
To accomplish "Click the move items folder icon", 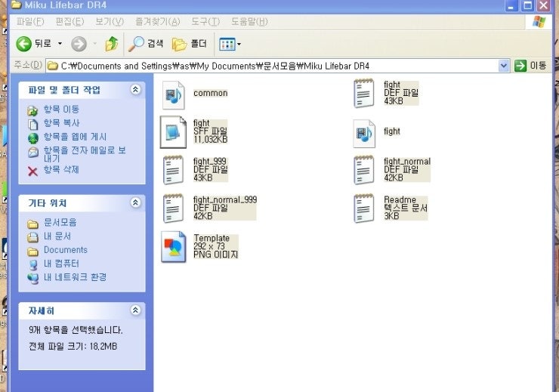I will [x=32, y=111].
